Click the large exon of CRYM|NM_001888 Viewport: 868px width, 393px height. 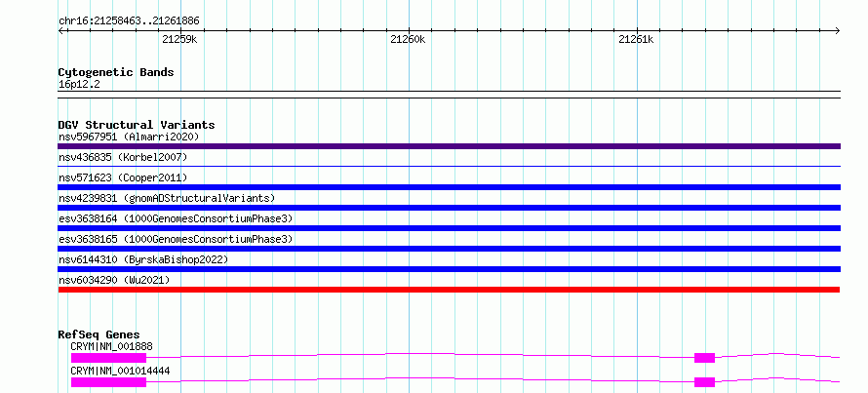[108, 358]
